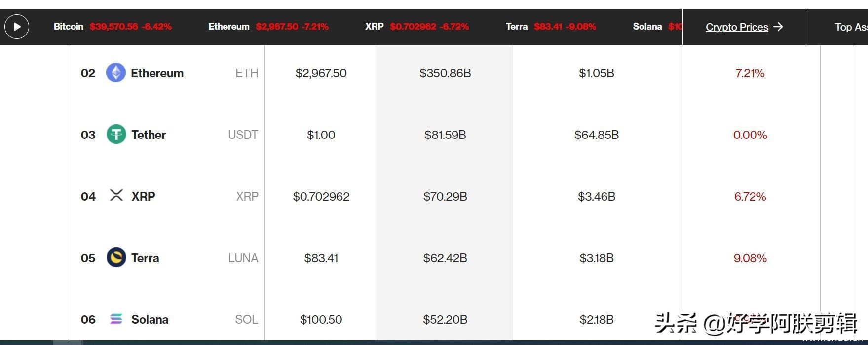The image size is (868, 345).
Task: Click the XRP coin logo icon
Action: tap(116, 196)
